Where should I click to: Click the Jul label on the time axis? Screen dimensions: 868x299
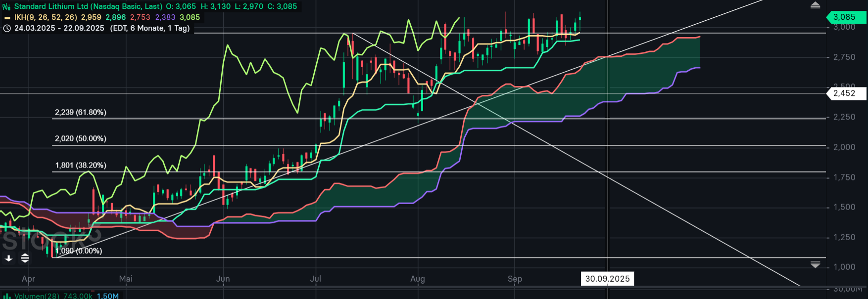315,279
